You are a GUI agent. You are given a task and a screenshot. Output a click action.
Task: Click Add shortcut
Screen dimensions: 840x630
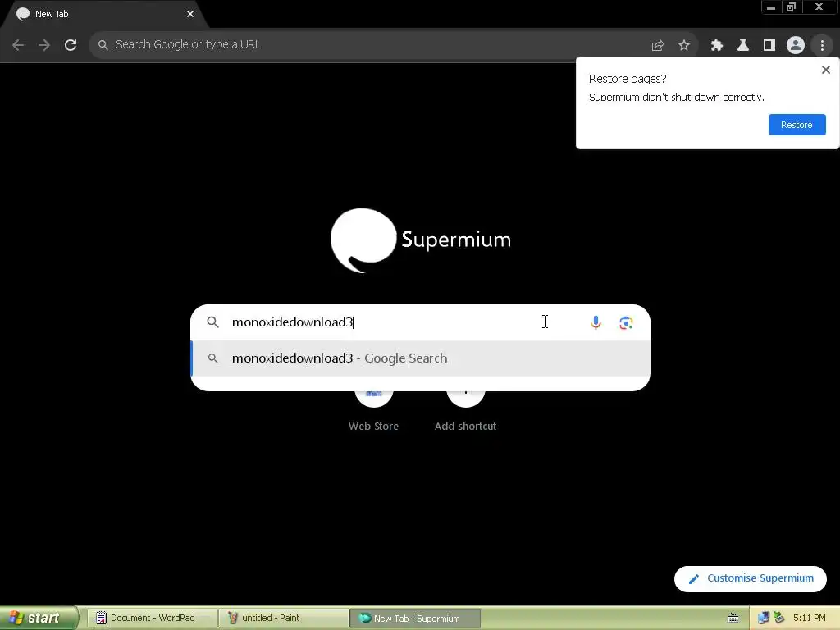tap(466, 412)
